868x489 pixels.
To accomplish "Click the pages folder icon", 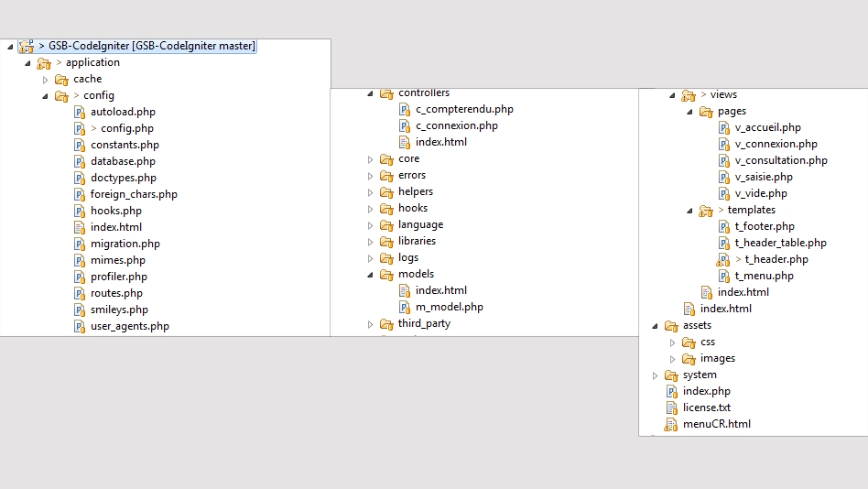I will (x=706, y=112).
